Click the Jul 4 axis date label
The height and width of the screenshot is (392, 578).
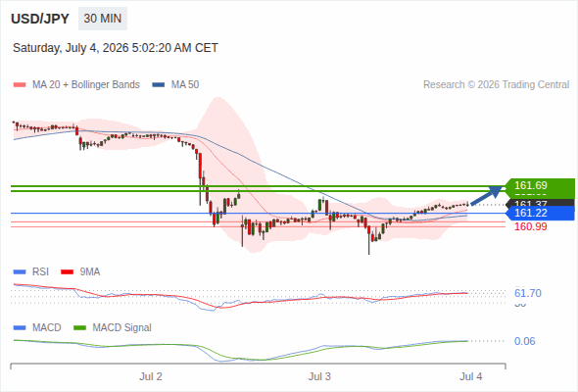coord(471,377)
